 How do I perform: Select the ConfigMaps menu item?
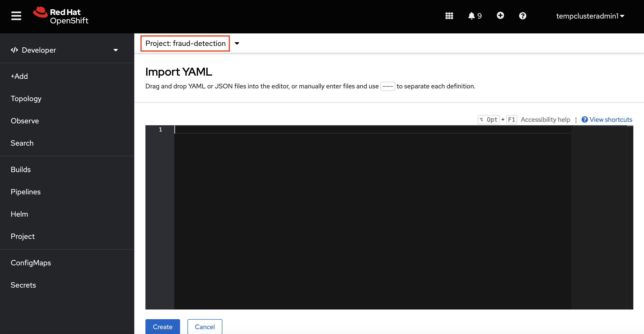pos(30,263)
